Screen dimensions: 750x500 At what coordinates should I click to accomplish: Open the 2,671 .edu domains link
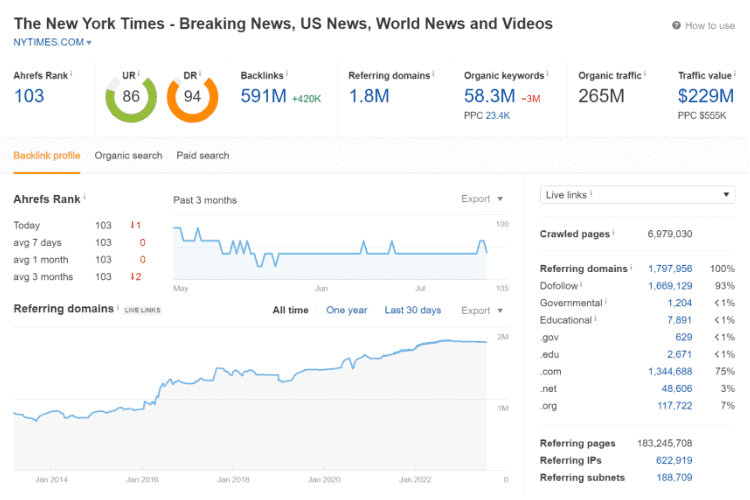[680, 355]
